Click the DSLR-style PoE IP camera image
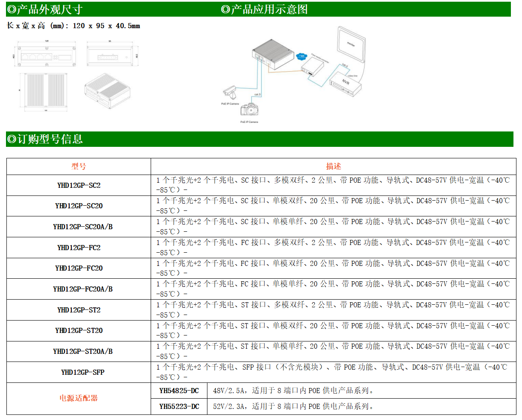522x420 pixels. point(249,110)
